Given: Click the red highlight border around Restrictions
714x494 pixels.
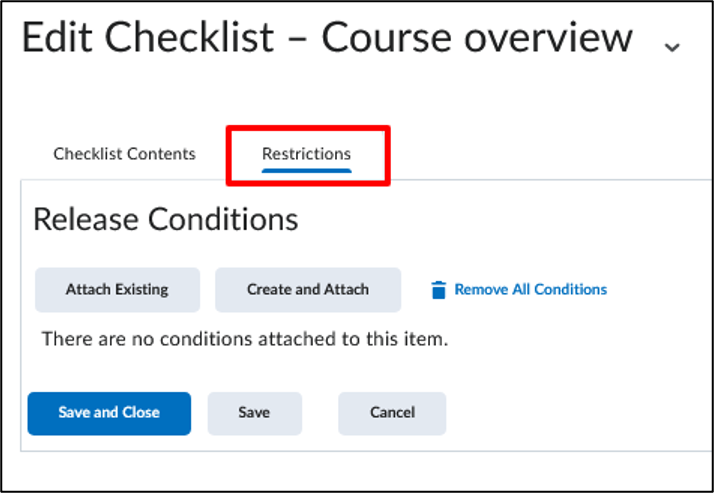Looking at the screenshot, I should (x=308, y=128).
